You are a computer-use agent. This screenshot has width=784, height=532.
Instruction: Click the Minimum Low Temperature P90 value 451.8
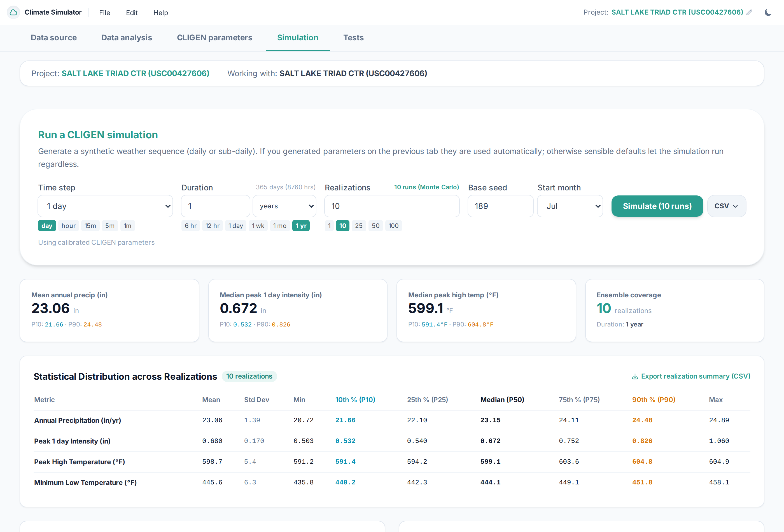642,483
